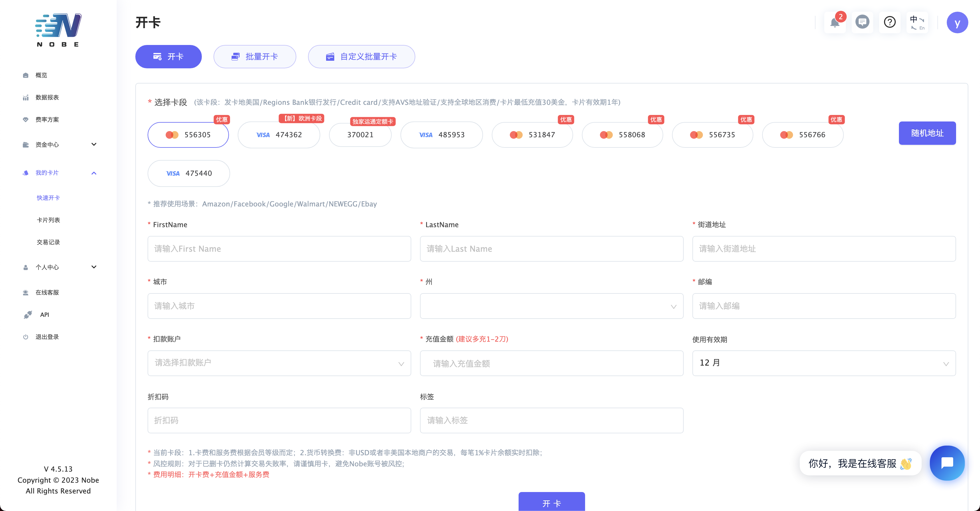Open the 扣款账户 account dropdown
Screen dimensions: 980x511
[x=279, y=363]
